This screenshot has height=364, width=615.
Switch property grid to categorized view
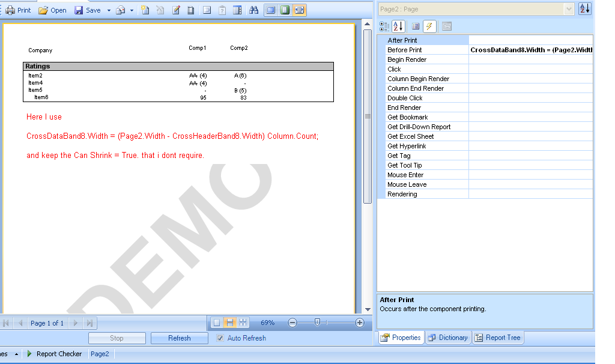[384, 26]
